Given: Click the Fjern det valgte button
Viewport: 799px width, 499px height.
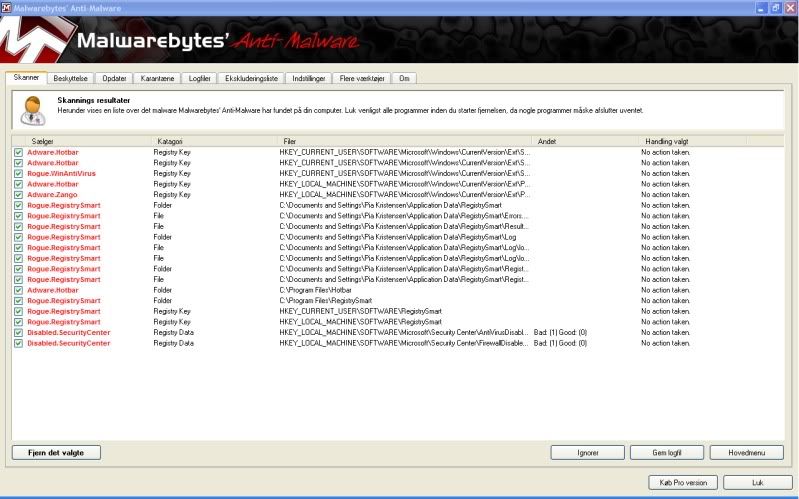Looking at the screenshot, I should [x=56, y=453].
